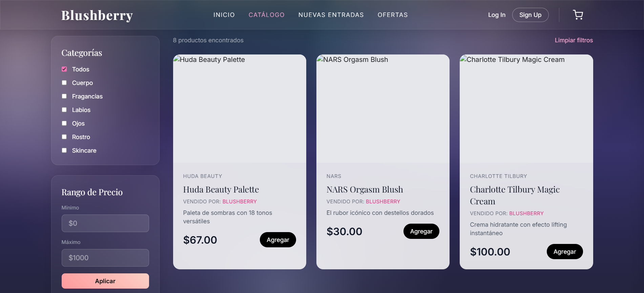Click the Rango de Precio heading
The width and height of the screenshot is (644, 293).
pos(92,192)
